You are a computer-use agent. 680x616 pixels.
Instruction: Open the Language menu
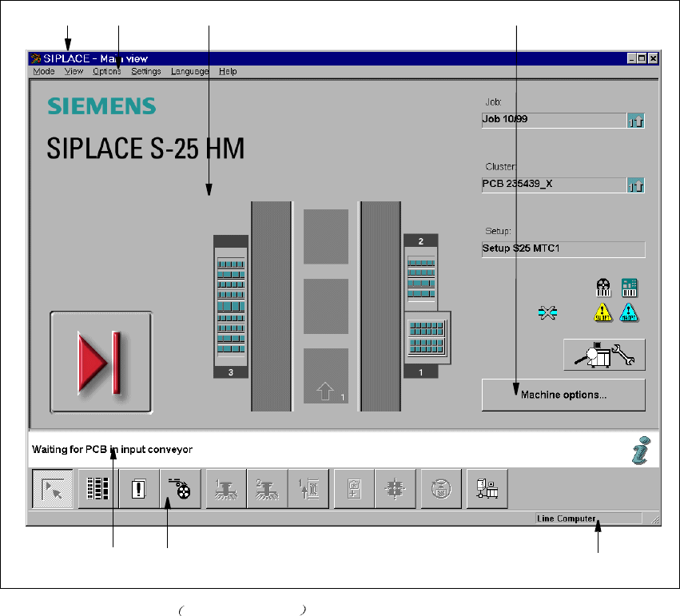189,72
